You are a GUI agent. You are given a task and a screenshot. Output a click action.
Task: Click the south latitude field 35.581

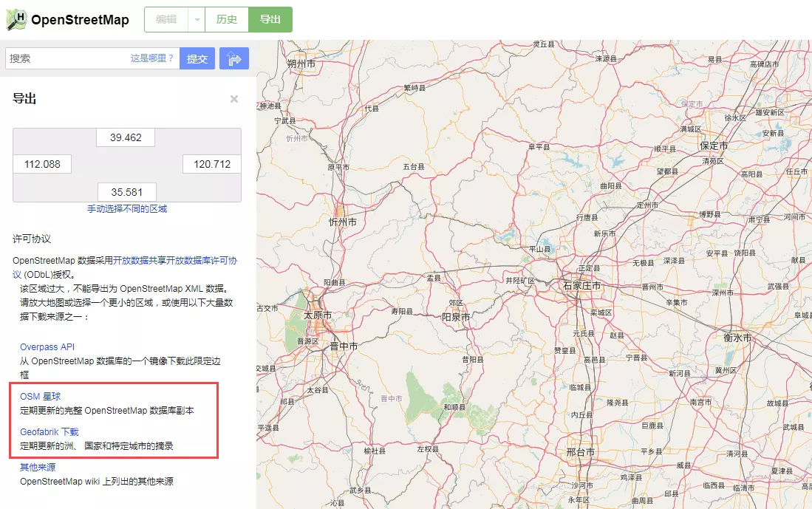click(x=127, y=192)
